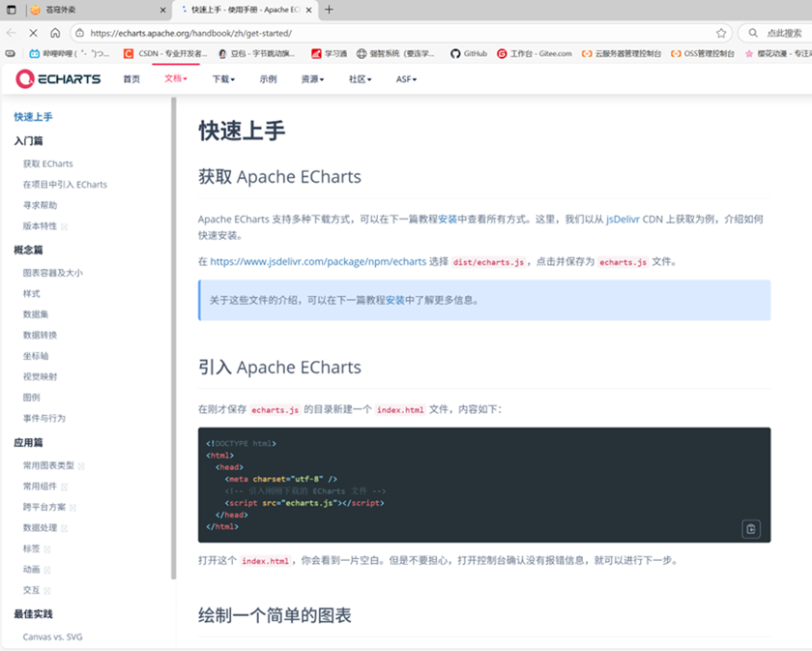Select 快速上手 in the sidebar
Viewport: 812px width, 651px height.
pos(33,117)
